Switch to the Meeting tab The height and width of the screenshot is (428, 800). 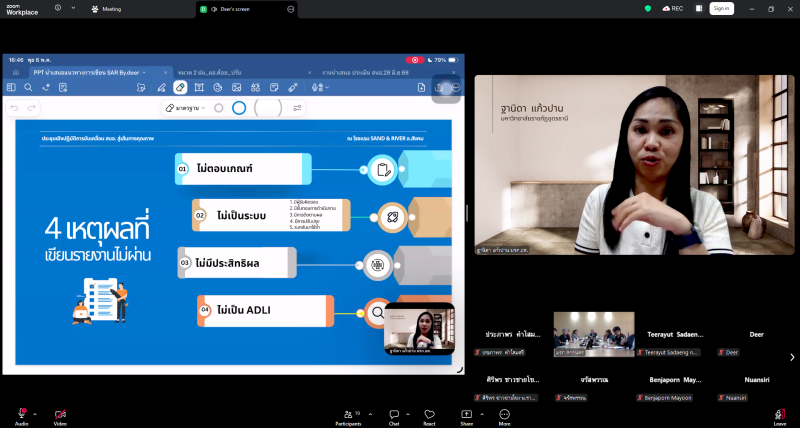point(106,9)
